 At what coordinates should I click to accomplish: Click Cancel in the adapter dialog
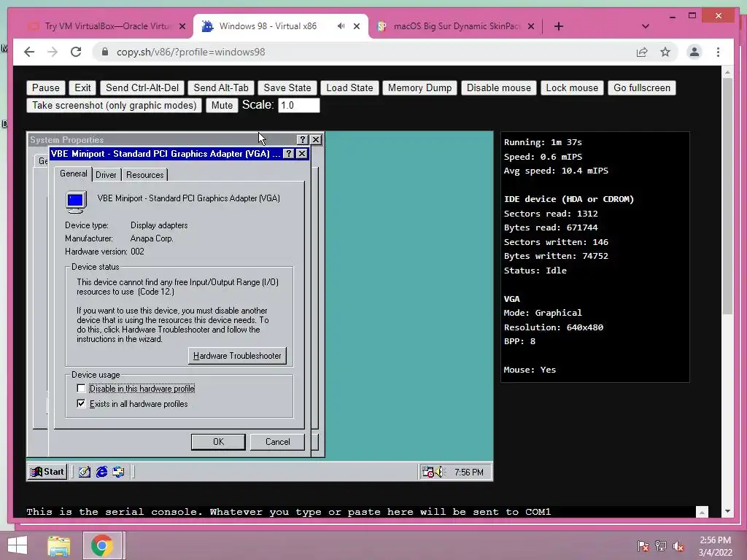pos(277,442)
